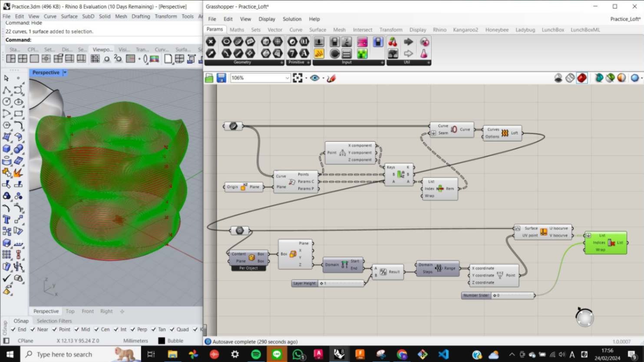Screen dimensions: 644x362
Task: Toggle the Tan osnap checkbox
Action: [153, 329]
